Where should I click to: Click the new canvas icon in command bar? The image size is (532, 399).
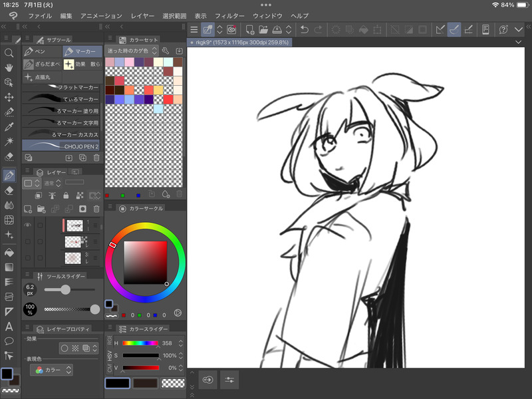point(250,30)
